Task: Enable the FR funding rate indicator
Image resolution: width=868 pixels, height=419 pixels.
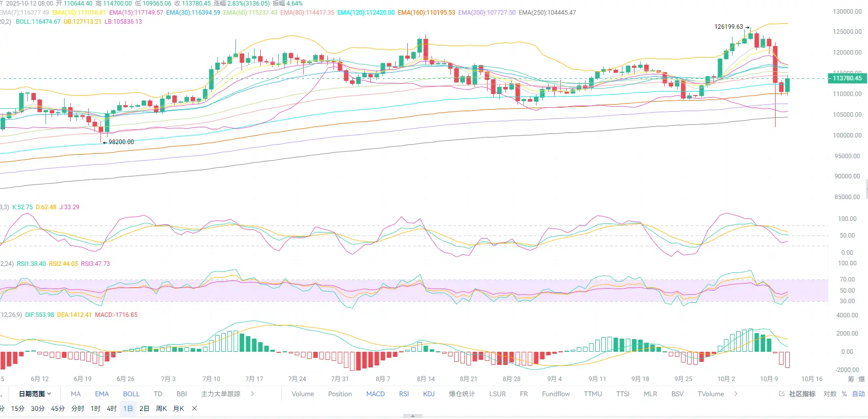Action: [x=524, y=394]
